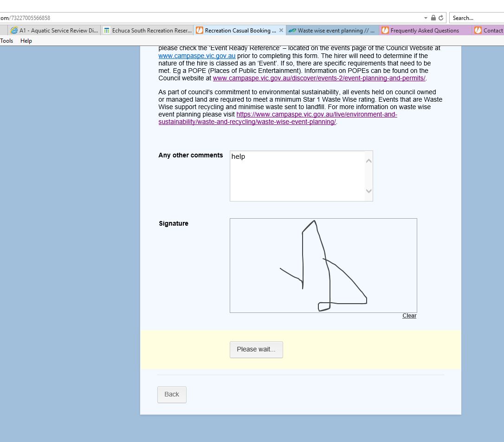Click inside the Signature drawing pad
Screen dimensions: 504x442
click(323, 266)
